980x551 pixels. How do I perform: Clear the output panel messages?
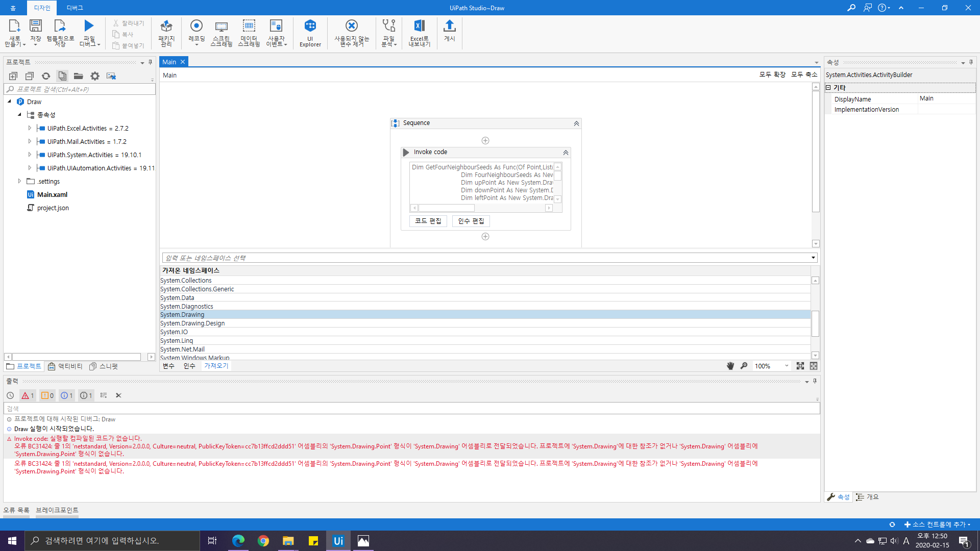118,395
